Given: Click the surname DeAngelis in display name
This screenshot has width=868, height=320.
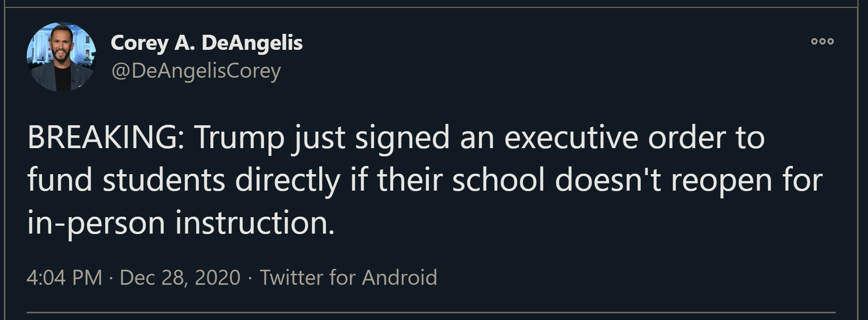Looking at the screenshot, I should (x=252, y=43).
